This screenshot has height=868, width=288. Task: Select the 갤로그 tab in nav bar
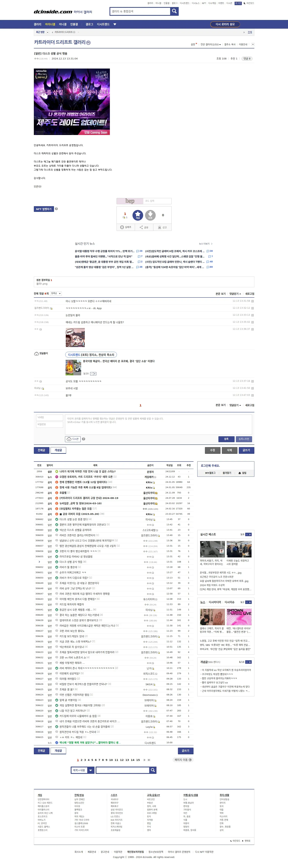click(89, 24)
